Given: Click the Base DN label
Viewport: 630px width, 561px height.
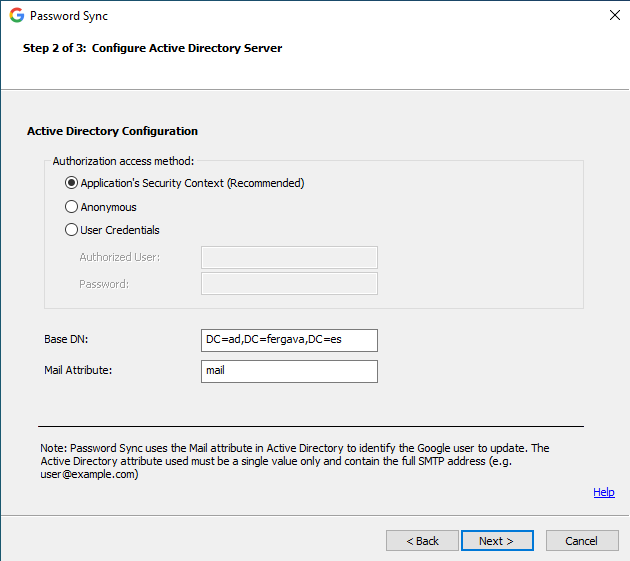Looking at the screenshot, I should pos(66,339).
